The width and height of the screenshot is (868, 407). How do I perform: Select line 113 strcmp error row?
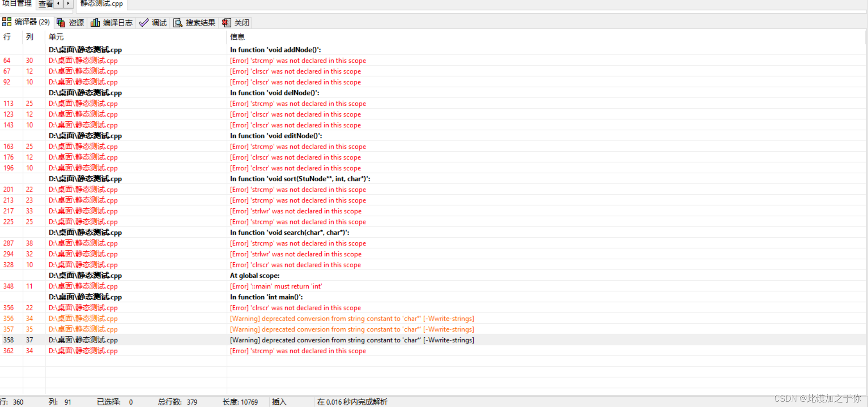click(x=433, y=104)
